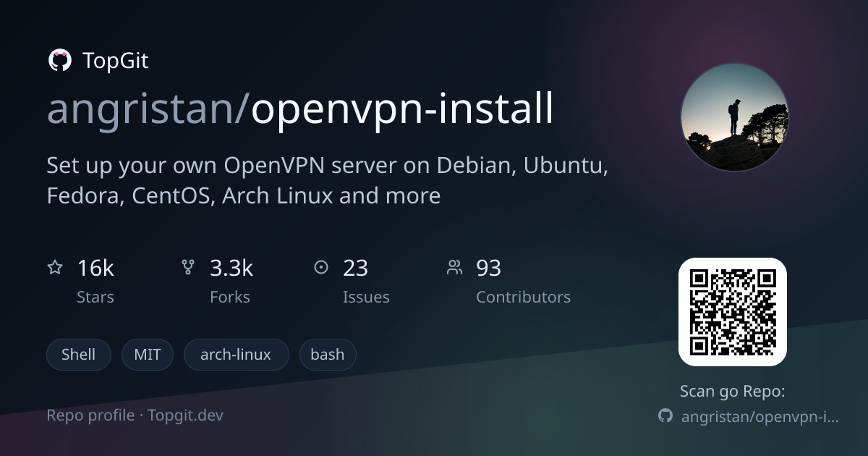Click the Forks label
This screenshot has width=868, height=456.
click(230, 297)
